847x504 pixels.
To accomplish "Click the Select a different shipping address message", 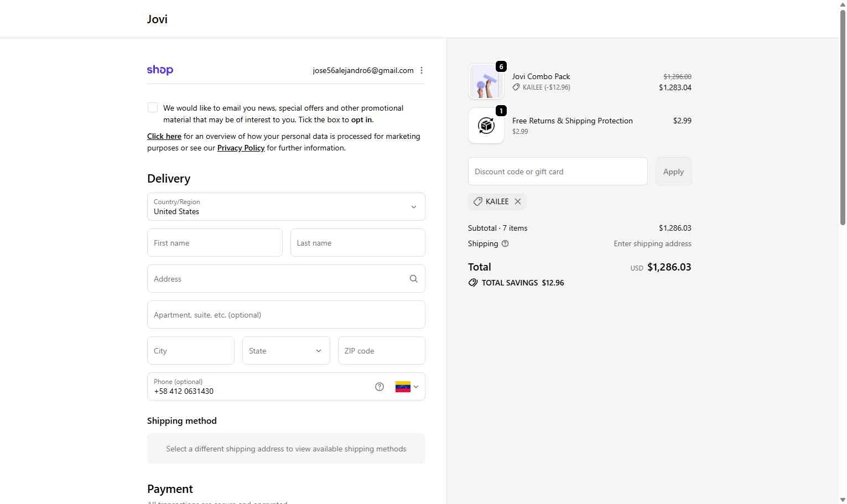I will (286, 449).
